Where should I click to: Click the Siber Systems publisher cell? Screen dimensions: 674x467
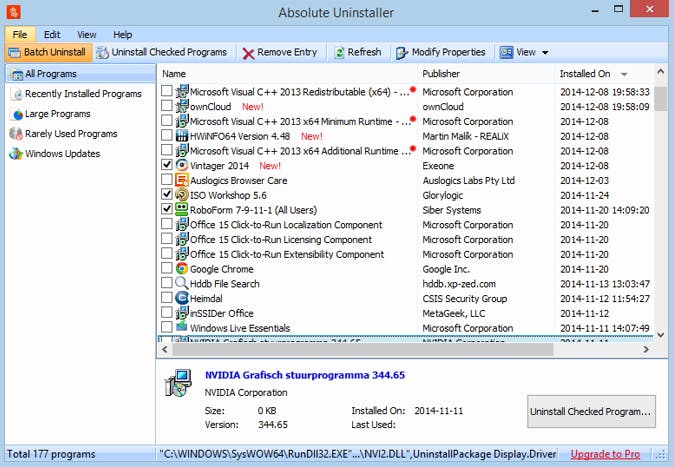[452, 210]
